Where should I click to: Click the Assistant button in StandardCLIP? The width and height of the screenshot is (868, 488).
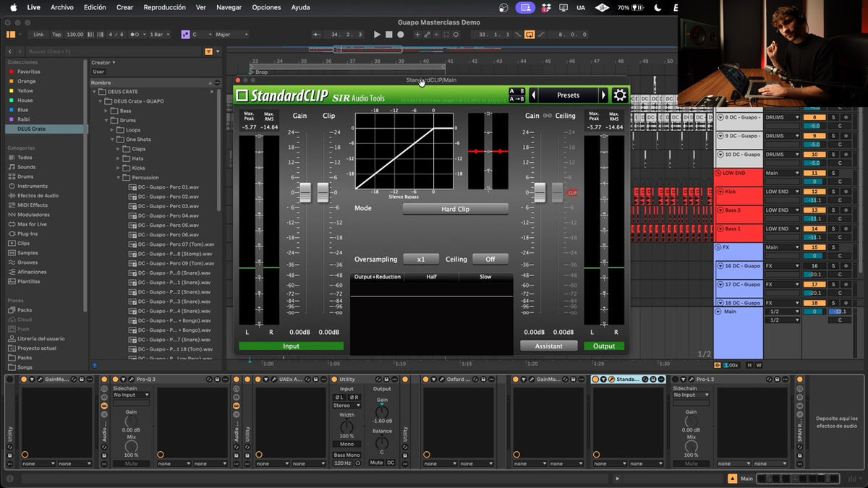click(x=548, y=346)
